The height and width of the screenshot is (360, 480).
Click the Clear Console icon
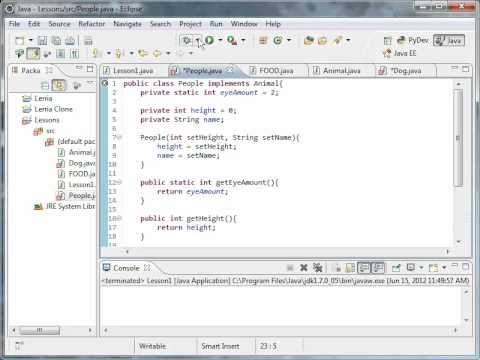point(337,267)
